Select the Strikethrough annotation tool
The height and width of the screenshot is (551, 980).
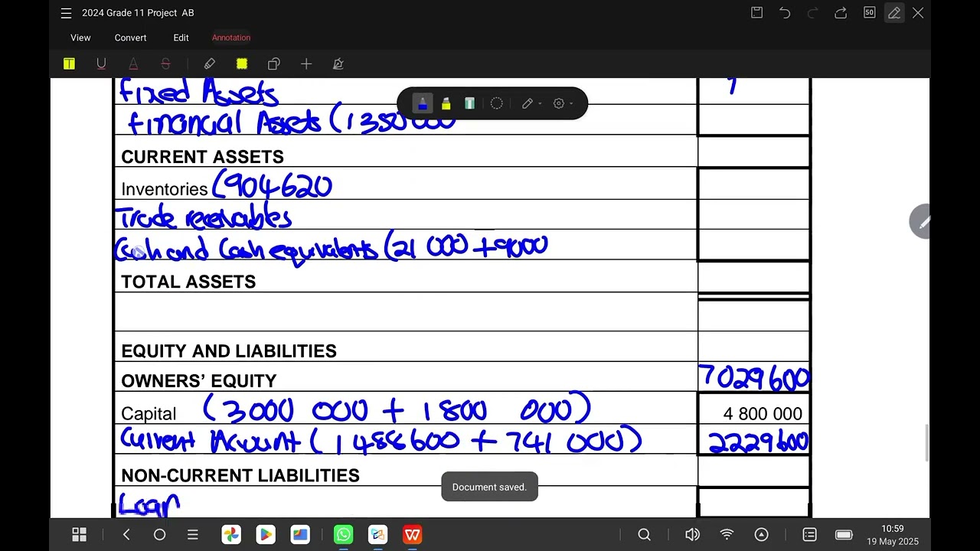click(x=165, y=64)
